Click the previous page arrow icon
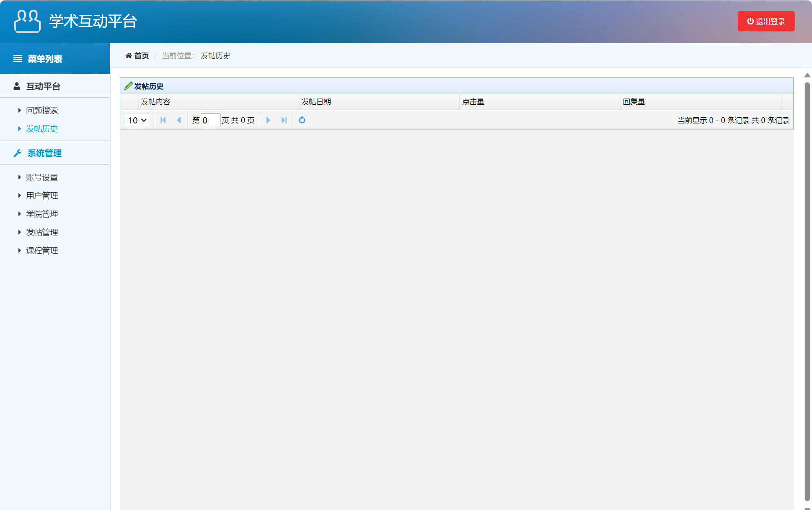Image resolution: width=812 pixels, height=510 pixels. pyautogui.click(x=179, y=120)
